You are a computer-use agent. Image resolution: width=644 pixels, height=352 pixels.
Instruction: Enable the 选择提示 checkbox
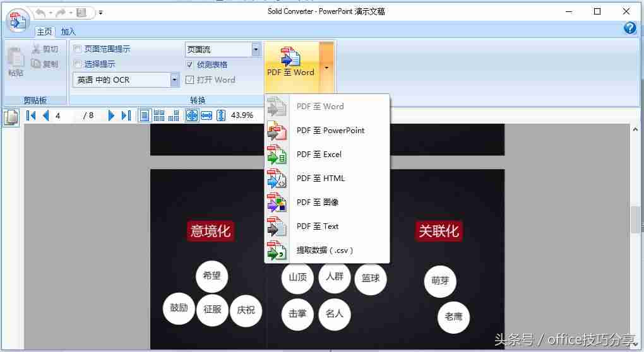(77, 64)
